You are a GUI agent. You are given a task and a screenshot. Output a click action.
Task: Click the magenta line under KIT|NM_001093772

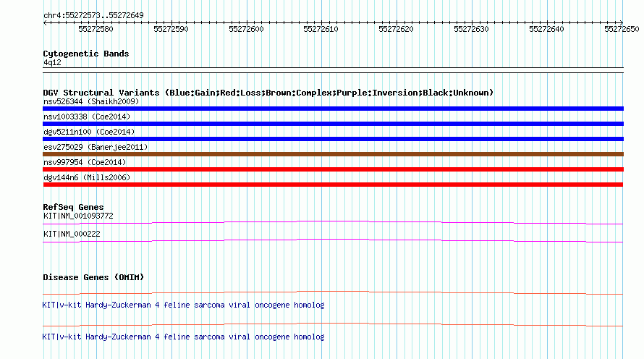333,223
